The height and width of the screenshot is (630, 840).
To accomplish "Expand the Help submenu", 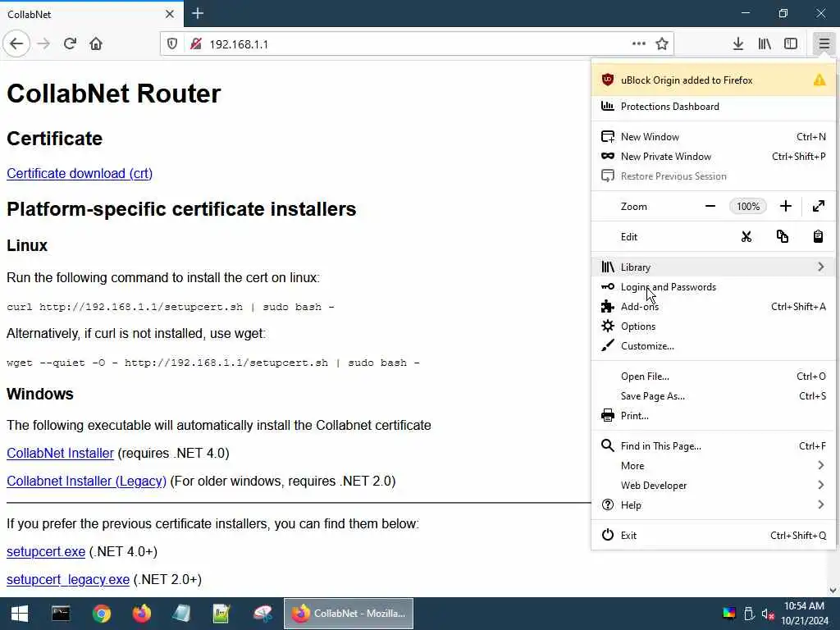I will click(714, 504).
